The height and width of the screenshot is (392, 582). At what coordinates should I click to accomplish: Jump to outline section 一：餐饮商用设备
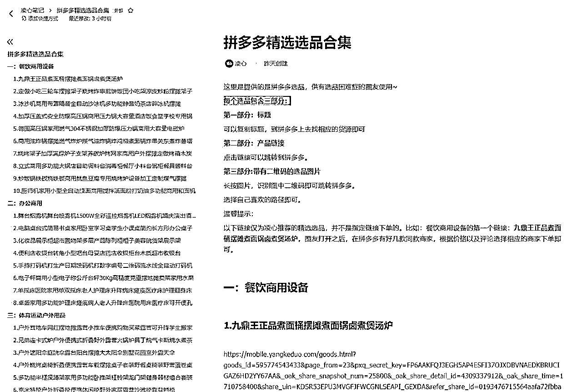(x=30, y=66)
